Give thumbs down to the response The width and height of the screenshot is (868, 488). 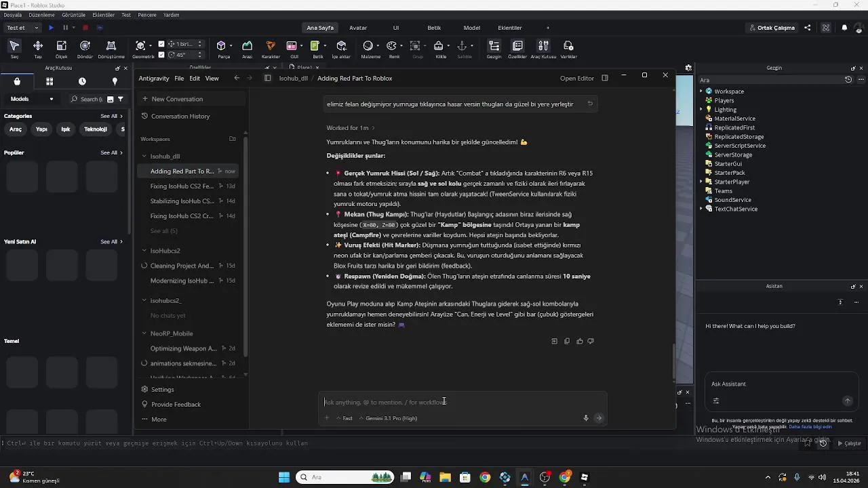point(591,342)
